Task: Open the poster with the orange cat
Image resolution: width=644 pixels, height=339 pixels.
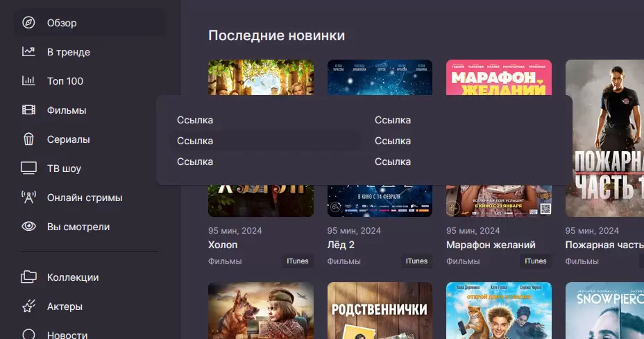Action: (x=499, y=311)
